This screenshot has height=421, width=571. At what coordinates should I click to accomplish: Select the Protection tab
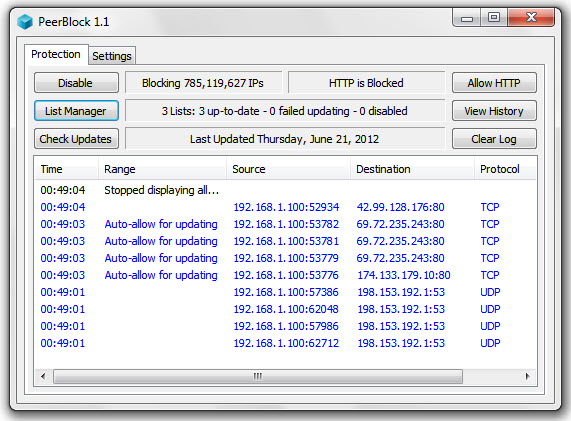[x=56, y=54]
